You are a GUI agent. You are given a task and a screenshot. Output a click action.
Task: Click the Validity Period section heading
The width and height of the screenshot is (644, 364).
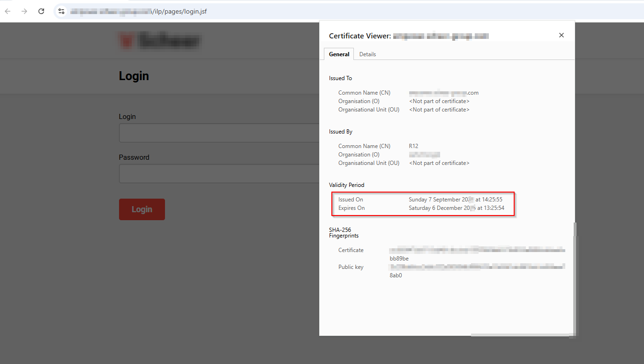[x=346, y=185]
